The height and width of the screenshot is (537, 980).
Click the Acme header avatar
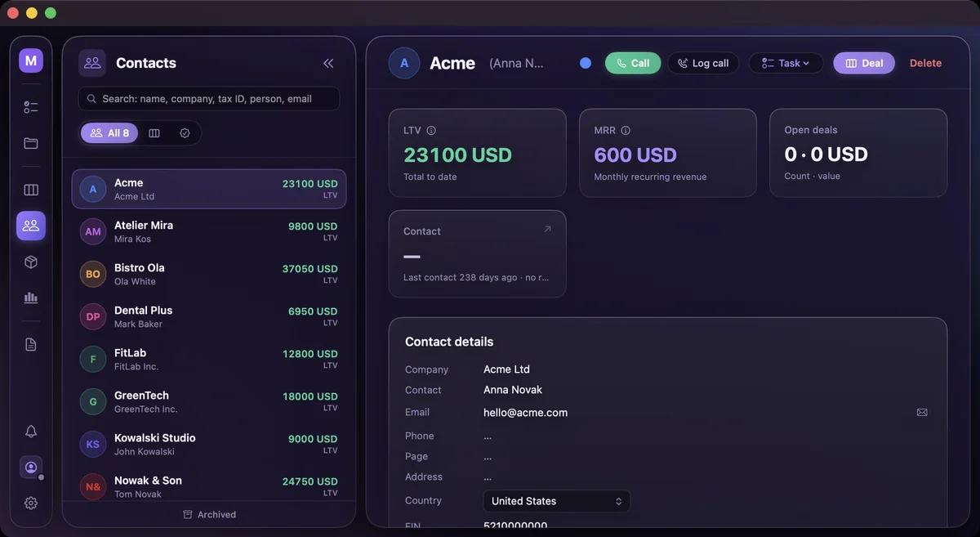(404, 63)
